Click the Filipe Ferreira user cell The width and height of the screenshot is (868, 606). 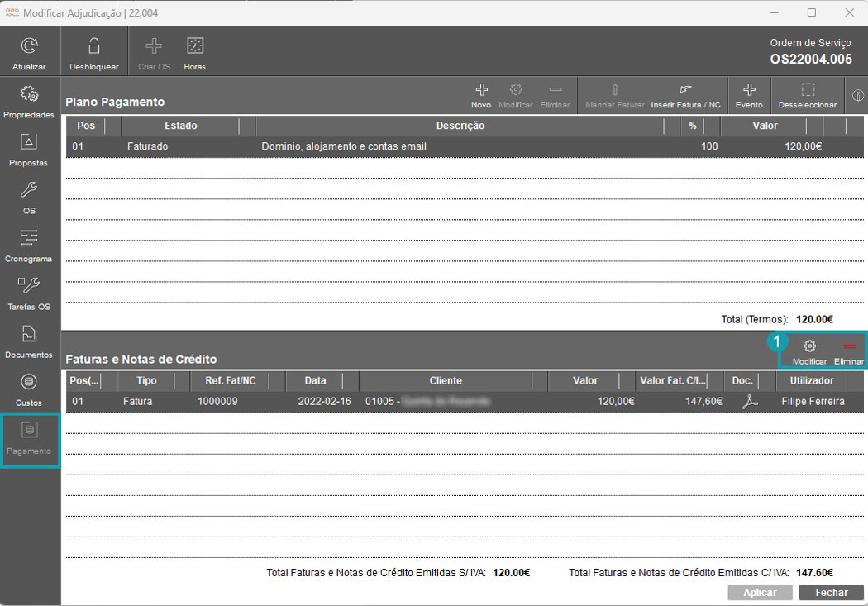click(x=813, y=401)
